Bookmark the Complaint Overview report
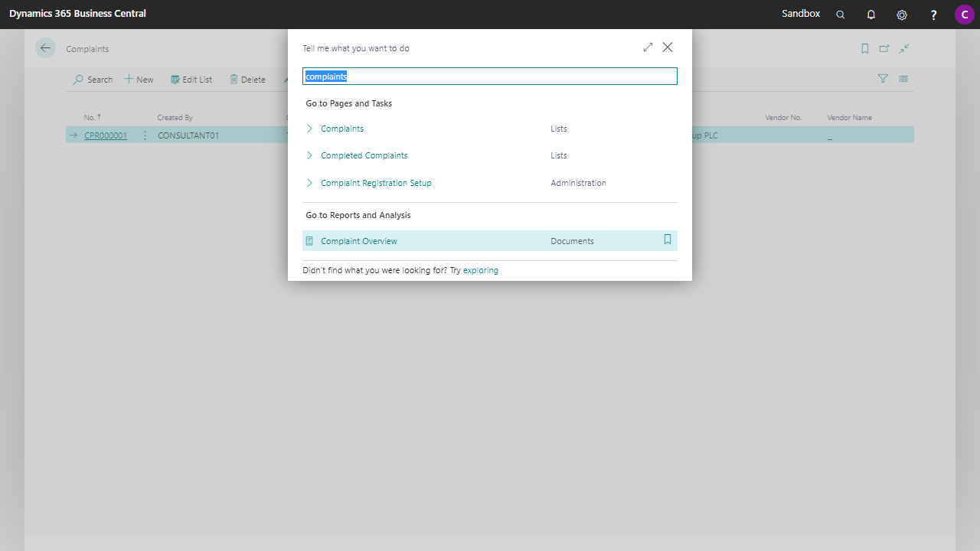The width and height of the screenshot is (980, 551). [x=667, y=240]
